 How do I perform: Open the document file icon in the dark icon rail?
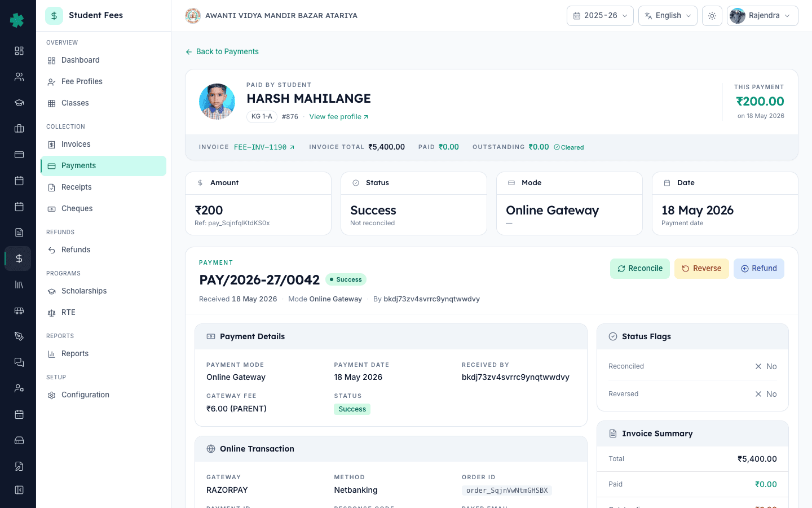pos(19,233)
